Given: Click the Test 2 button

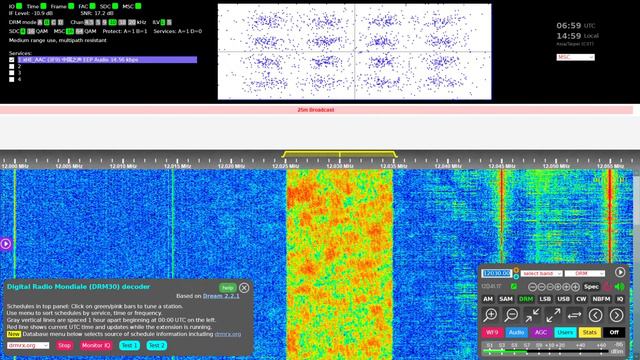Looking at the screenshot, I should pos(157,345).
